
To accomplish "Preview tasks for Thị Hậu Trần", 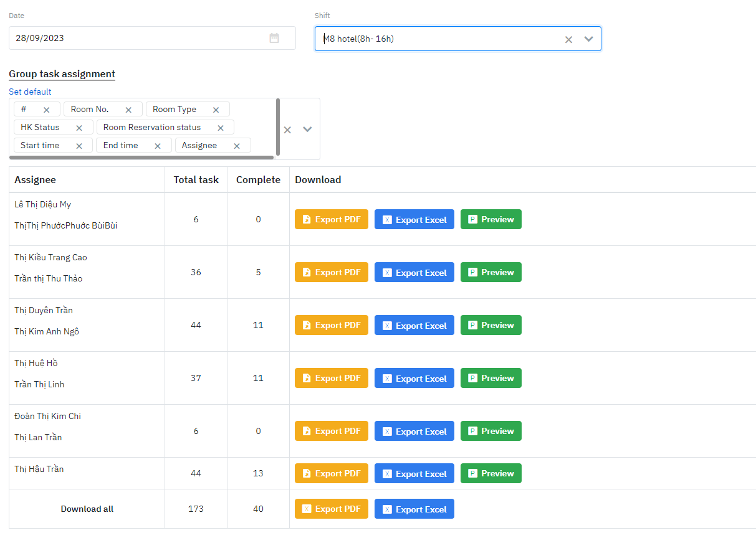I will [x=490, y=473].
